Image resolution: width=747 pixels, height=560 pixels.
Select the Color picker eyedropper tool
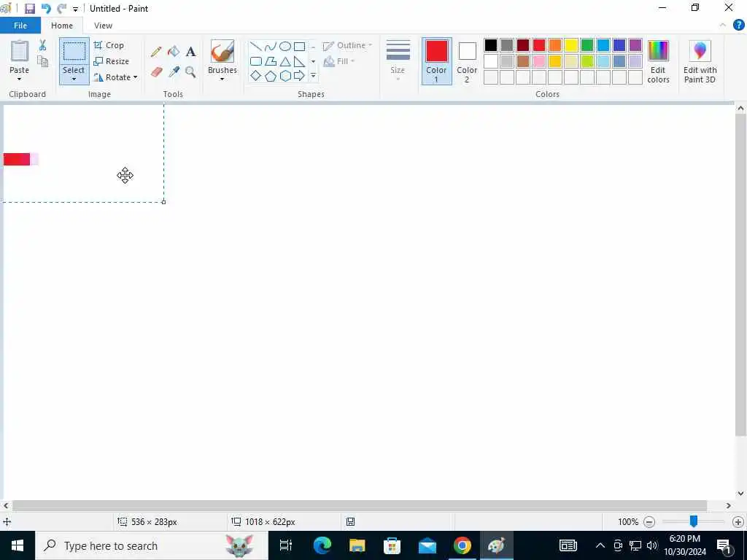coord(174,72)
